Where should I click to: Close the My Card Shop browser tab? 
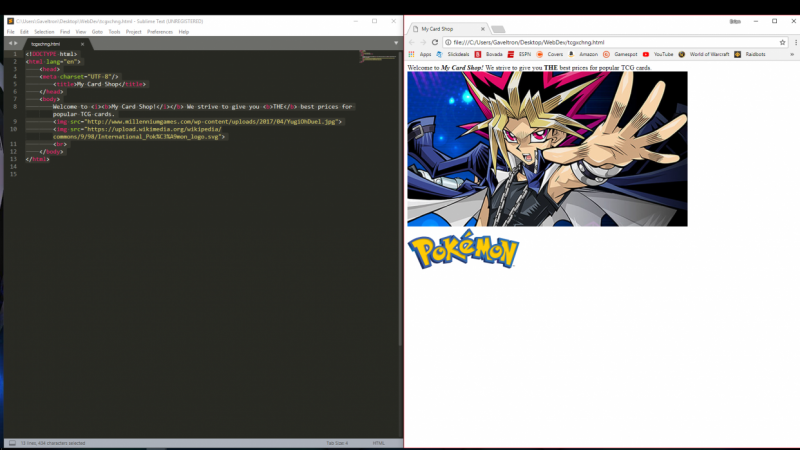point(483,29)
